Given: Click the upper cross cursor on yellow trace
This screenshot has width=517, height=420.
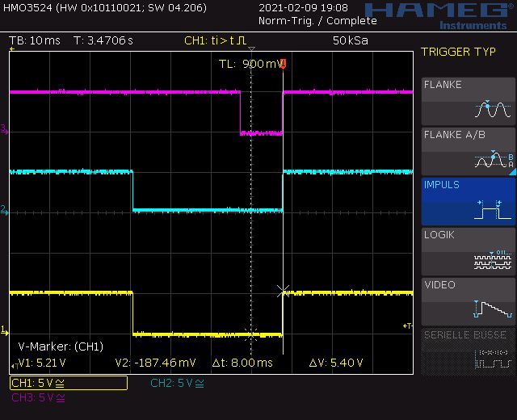Looking at the screenshot, I should [284, 292].
